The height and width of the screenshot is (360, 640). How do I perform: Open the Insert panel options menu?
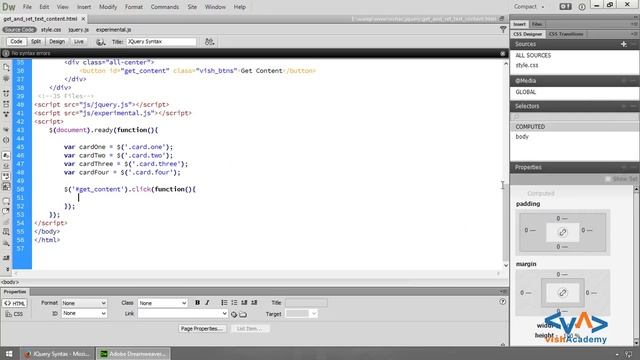[x=633, y=24]
